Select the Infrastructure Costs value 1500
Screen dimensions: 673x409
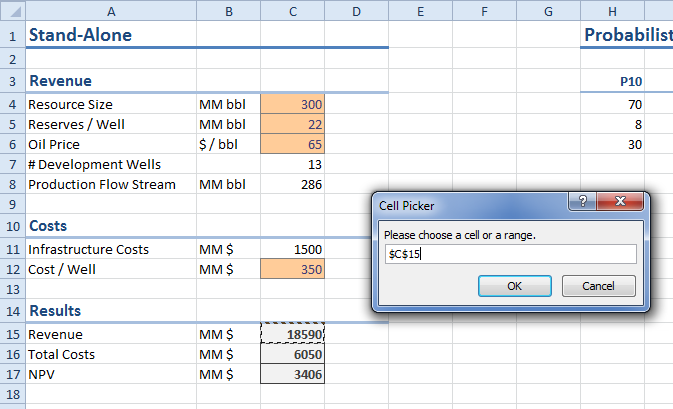tap(292, 249)
